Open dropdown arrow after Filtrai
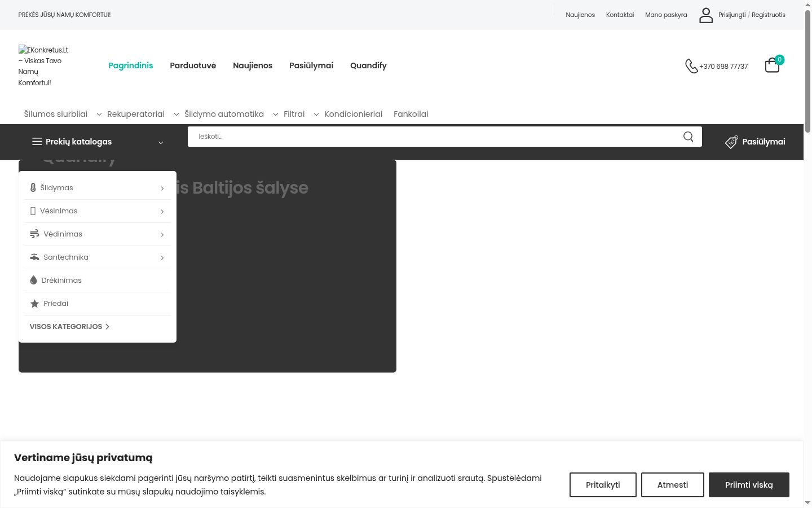This screenshot has height=508, width=812. tap(316, 115)
